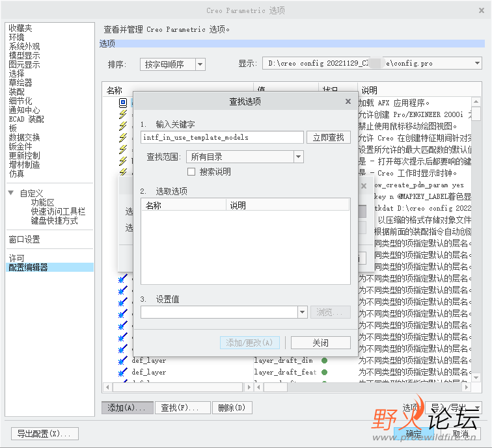Open the 排序 按字母顺序 dropdown
The width and height of the screenshot is (492, 448).
pos(200,64)
